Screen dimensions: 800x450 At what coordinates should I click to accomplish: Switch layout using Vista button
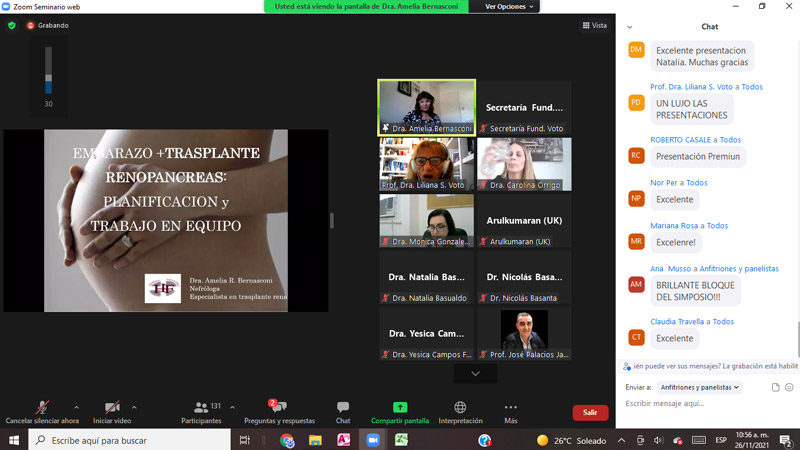point(594,25)
